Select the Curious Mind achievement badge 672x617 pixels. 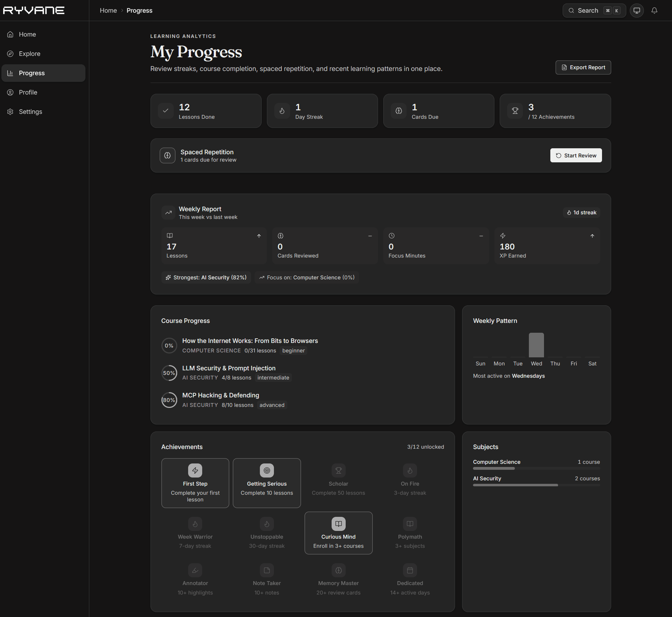338,533
